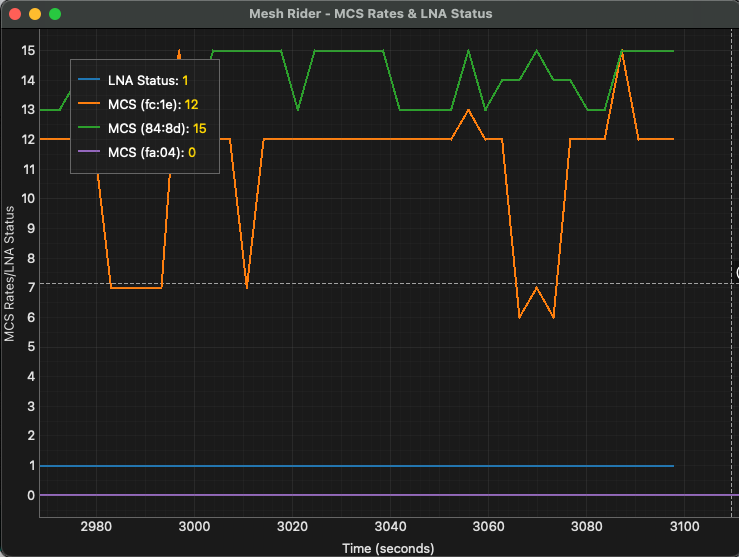Screen dimensions: 739x557
Task: Minimize the window using the yellow button
Action: (x=35, y=14)
